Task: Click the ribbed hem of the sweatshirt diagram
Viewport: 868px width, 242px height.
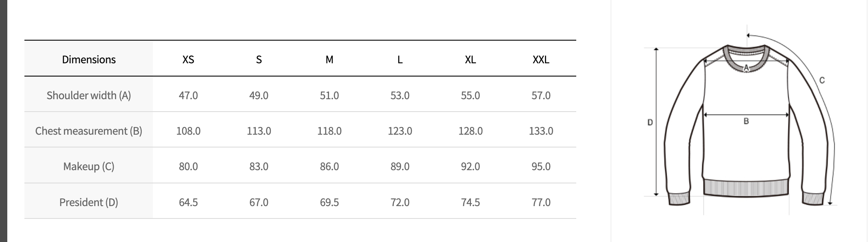Action: (x=746, y=187)
